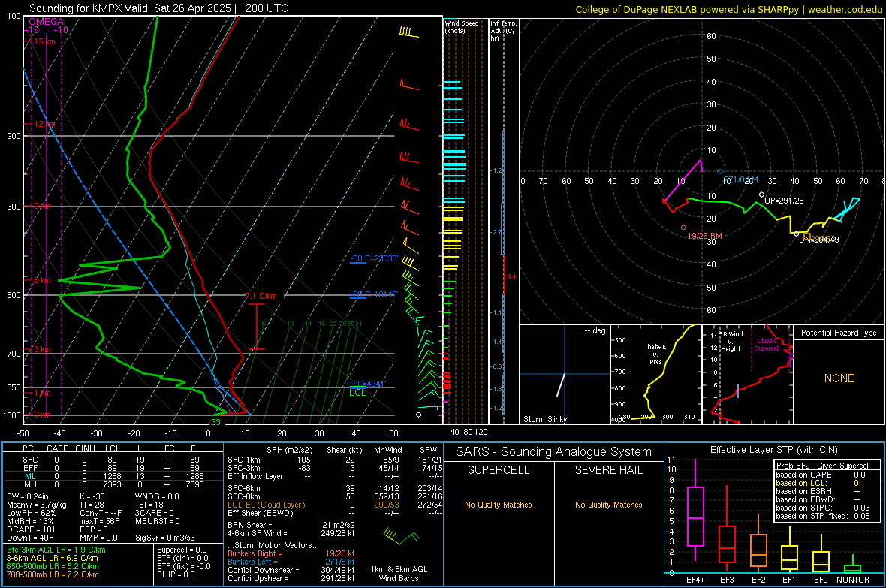
Task: Click the 'Prob EF2+ Given Supercell' header
Action: click(x=823, y=466)
